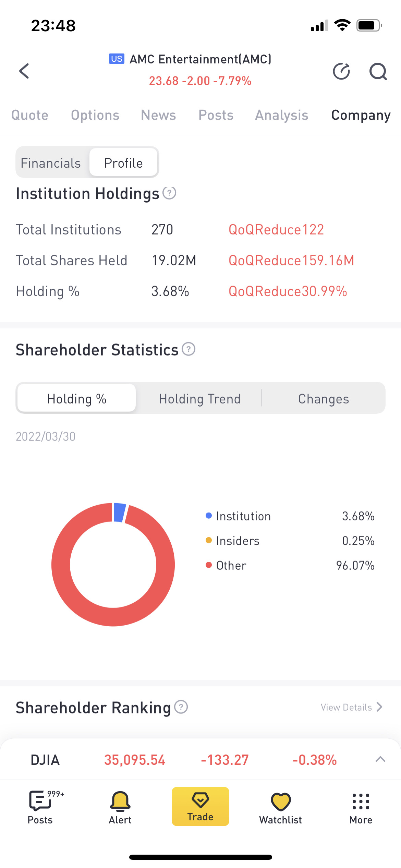Tap the refresh quote icon
The width and height of the screenshot is (401, 868).
[341, 71]
